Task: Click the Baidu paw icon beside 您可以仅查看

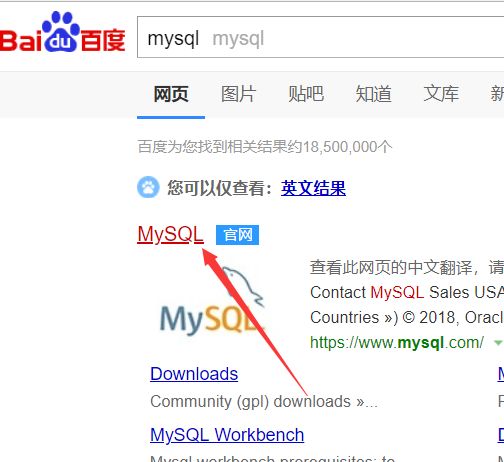Action: click(x=148, y=187)
